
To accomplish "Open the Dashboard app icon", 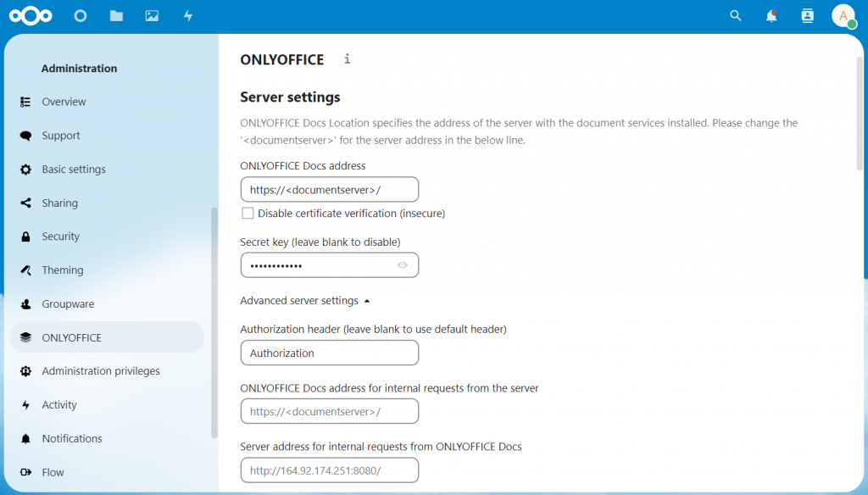I will pos(80,15).
